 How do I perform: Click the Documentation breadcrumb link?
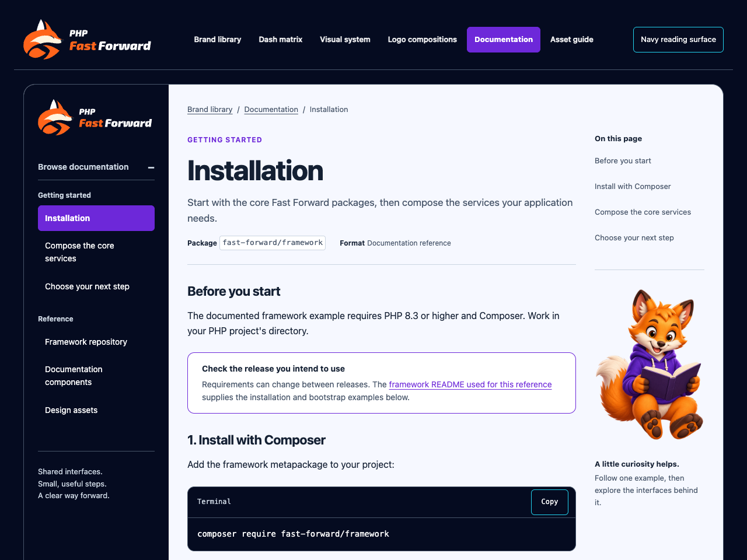(271, 110)
